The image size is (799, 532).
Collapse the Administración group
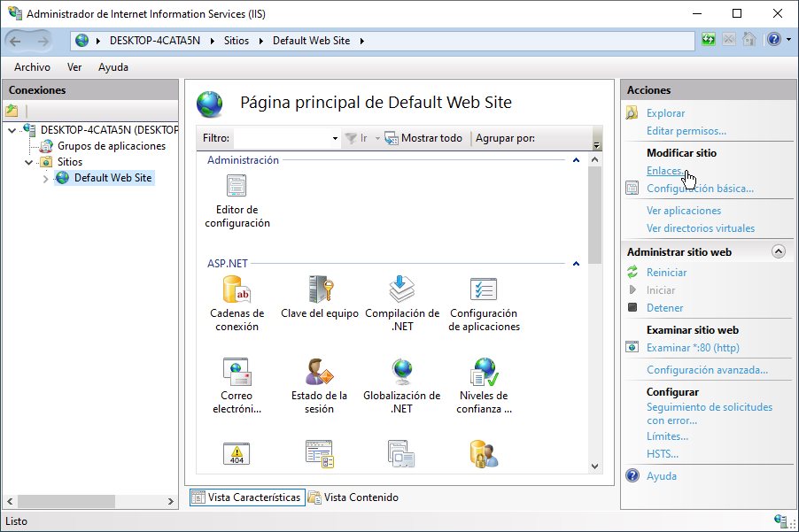click(x=577, y=160)
